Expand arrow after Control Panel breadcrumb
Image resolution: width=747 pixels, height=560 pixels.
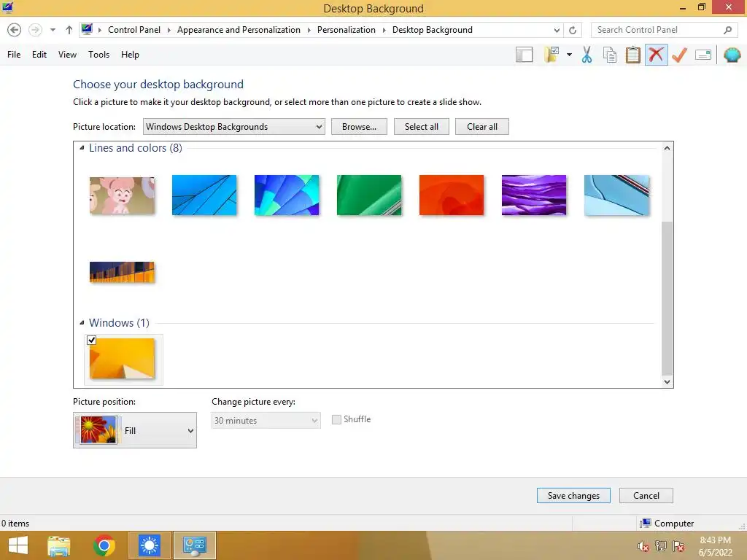click(x=169, y=30)
